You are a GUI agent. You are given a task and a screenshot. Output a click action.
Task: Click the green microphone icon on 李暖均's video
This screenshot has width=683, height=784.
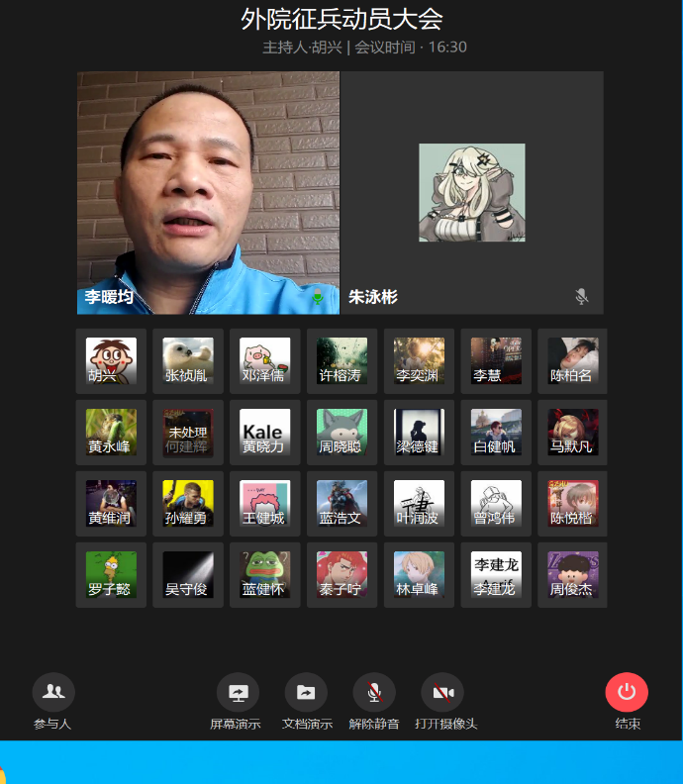click(318, 296)
